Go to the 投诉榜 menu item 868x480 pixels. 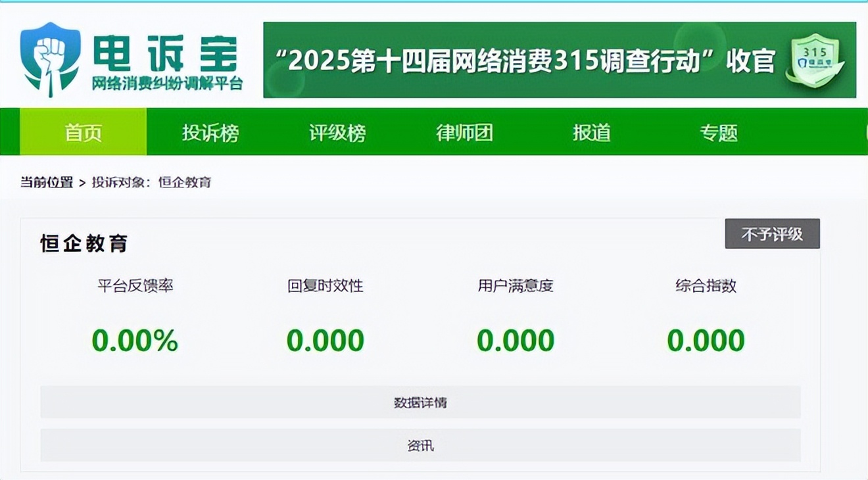(210, 132)
